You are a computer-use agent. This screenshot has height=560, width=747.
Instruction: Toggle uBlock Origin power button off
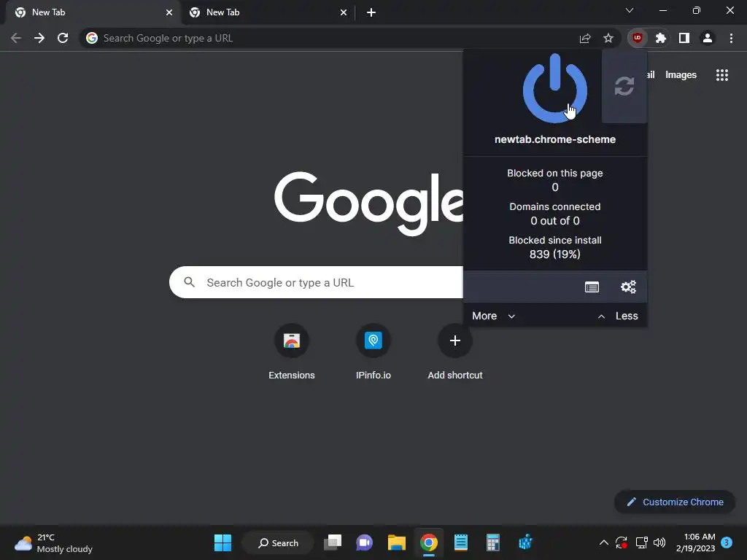(x=554, y=88)
